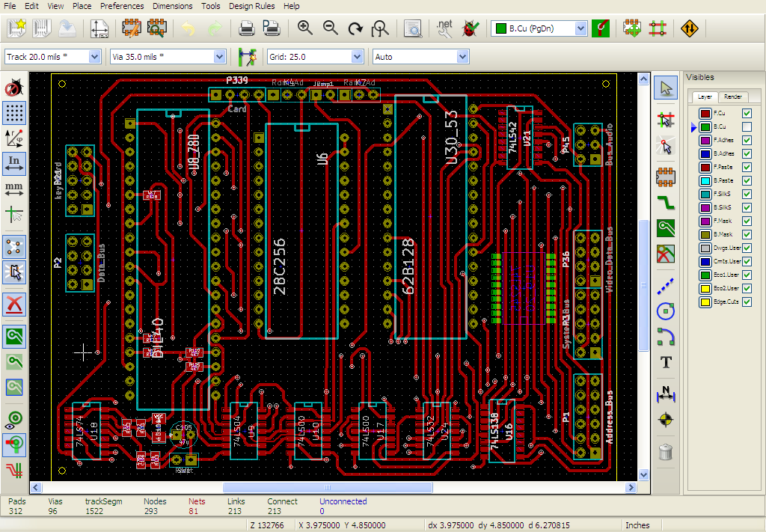Viewport: 766px width, 532px height.
Task: Click the Delete items trash icon
Action: (665, 451)
